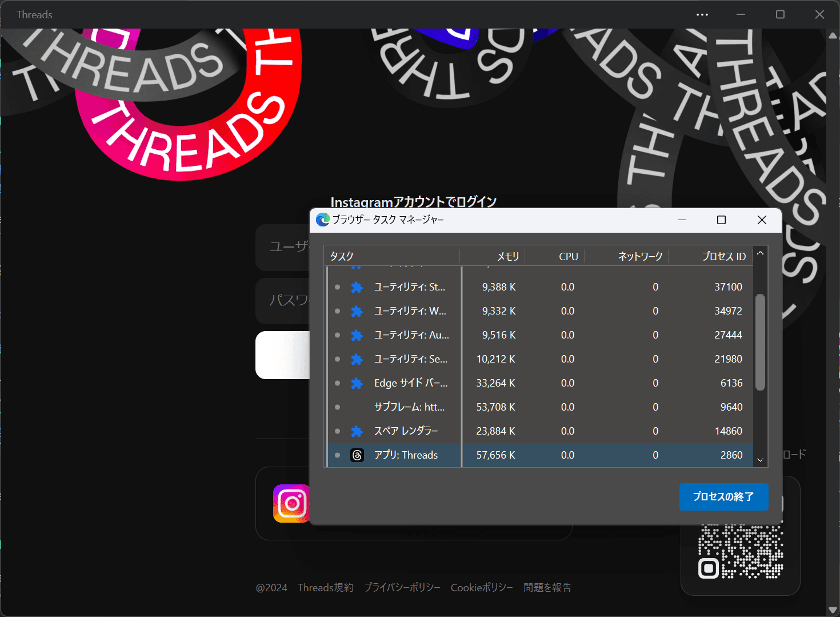Click puzzle icon of ユーティリティ: St... row
This screenshot has width=840, height=617.
point(357,287)
